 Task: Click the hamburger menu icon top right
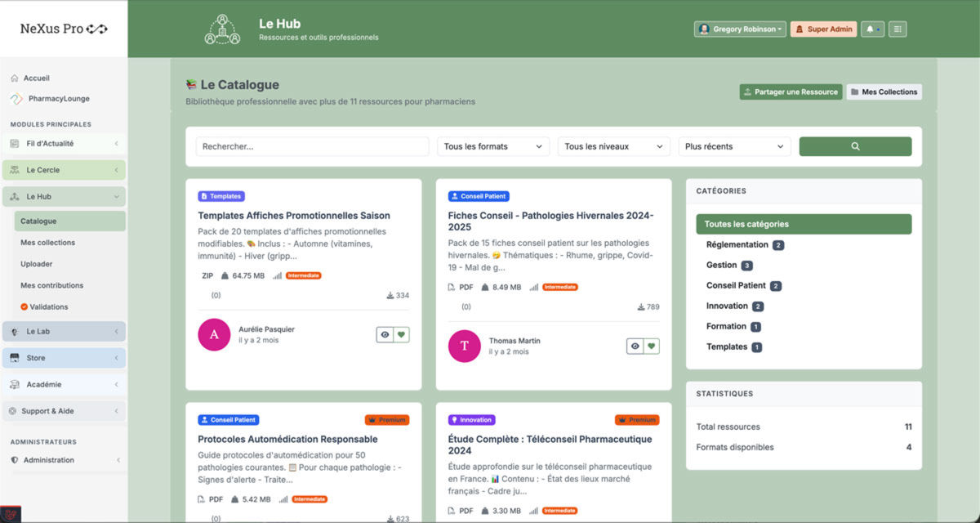point(896,29)
